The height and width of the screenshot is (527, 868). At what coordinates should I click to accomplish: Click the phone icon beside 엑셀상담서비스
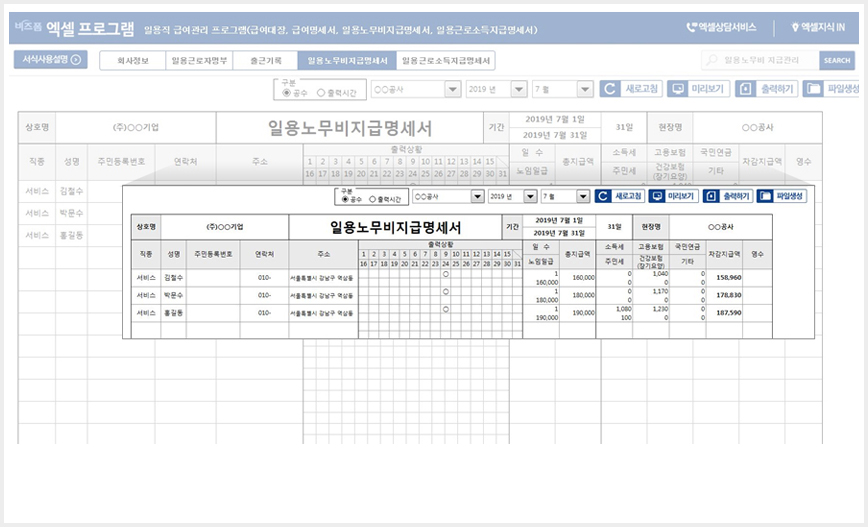click(691, 27)
